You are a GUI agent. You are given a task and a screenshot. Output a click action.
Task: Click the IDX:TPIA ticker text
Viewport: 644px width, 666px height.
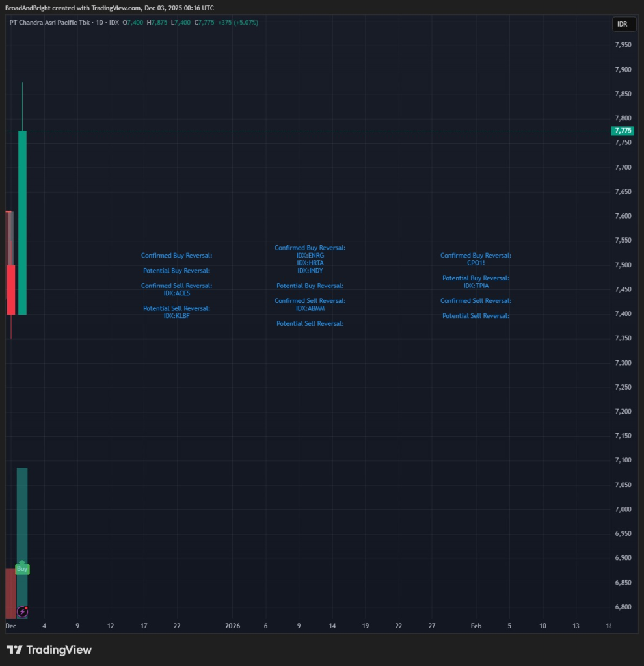[x=476, y=286]
